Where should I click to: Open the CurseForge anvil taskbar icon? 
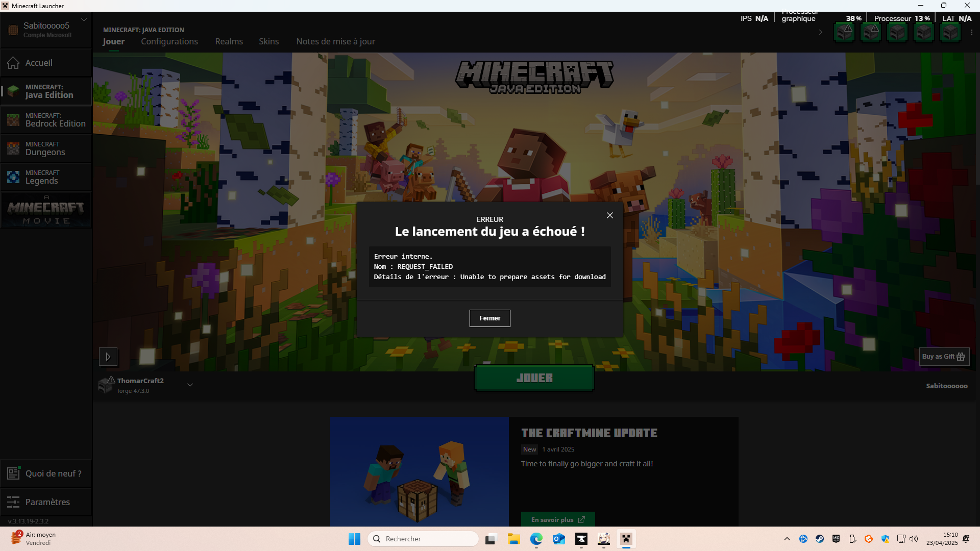[581, 539]
